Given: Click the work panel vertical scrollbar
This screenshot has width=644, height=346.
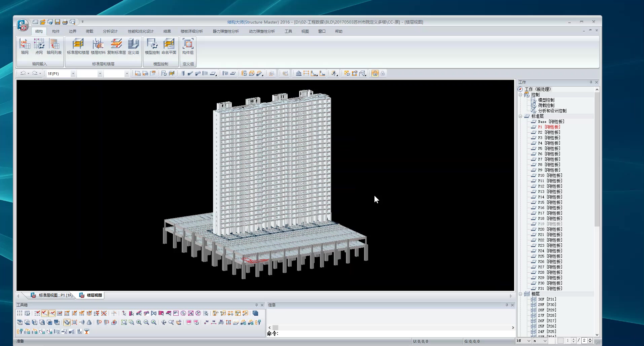Looking at the screenshot, I should click(597, 159).
